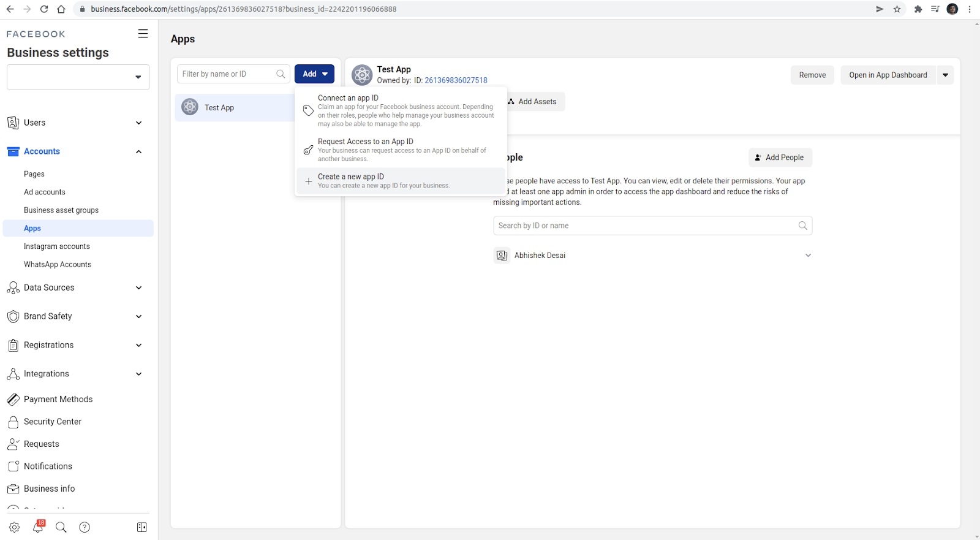Image resolution: width=980 pixels, height=540 pixels.
Task: Click the Accounts folder icon
Action: [13, 151]
